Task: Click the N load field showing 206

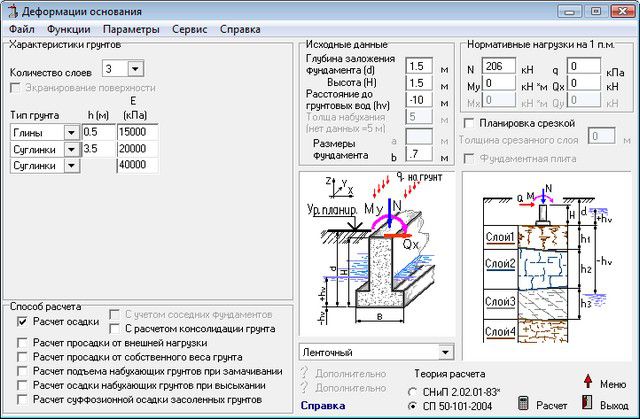Action: pyautogui.click(x=499, y=66)
